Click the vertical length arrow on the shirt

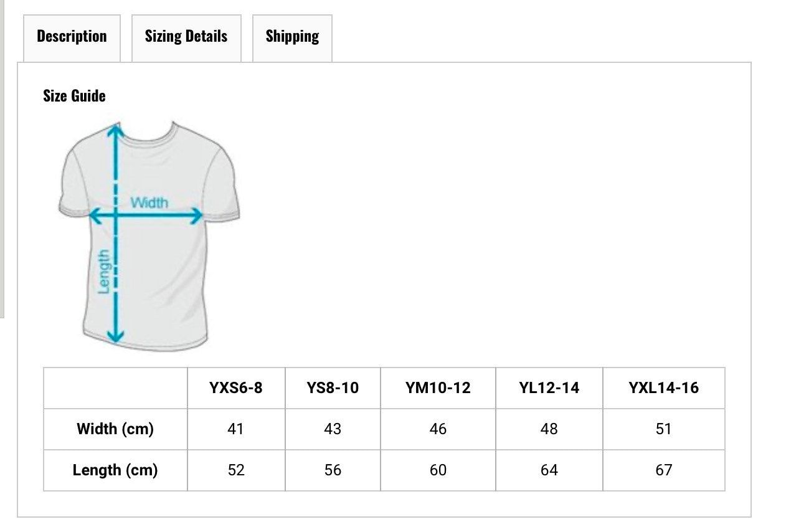[x=115, y=234]
